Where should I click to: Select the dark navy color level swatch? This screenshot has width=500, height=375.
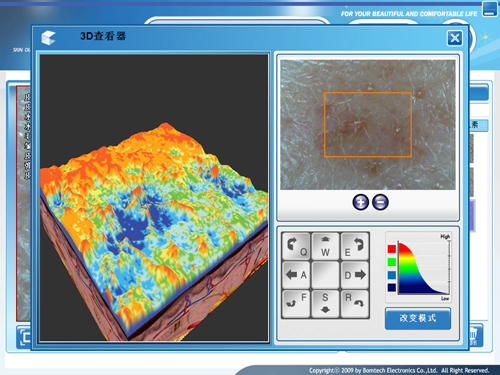point(392,288)
